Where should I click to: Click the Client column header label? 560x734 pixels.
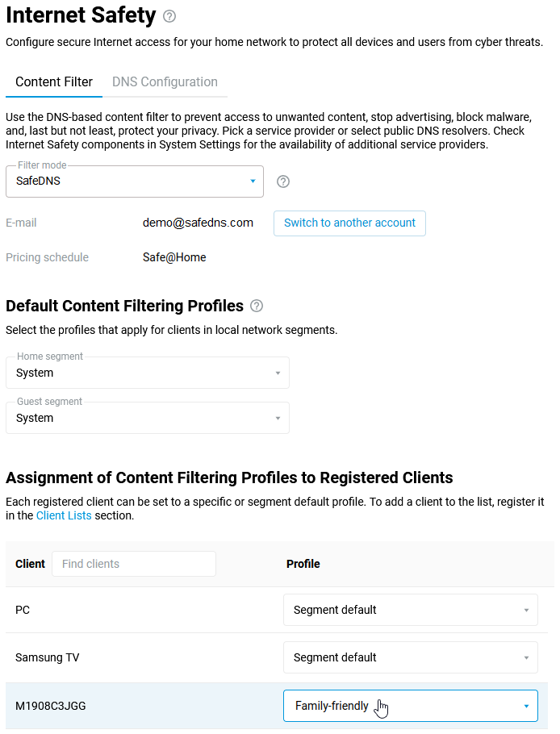tap(30, 564)
